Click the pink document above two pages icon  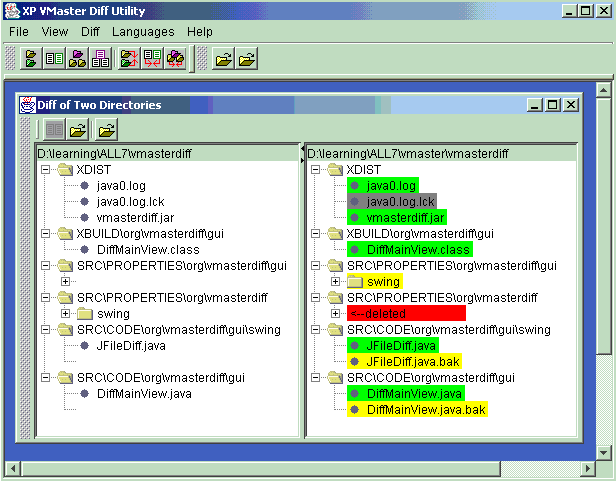click(100, 59)
